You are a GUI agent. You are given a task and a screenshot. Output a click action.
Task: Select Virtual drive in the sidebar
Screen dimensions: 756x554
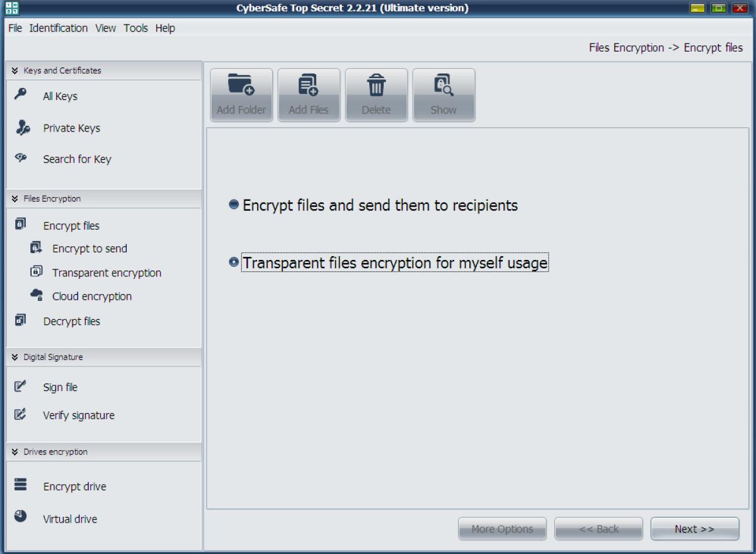[68, 519]
